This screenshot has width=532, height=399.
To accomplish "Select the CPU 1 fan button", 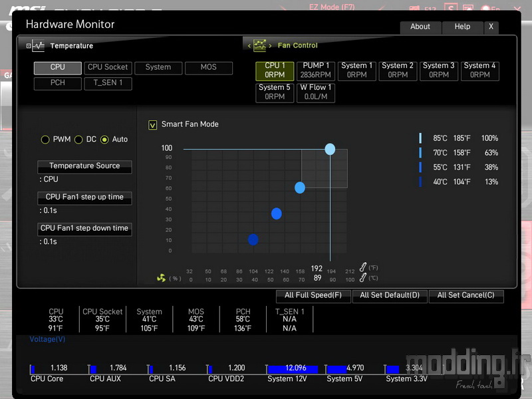I will pyautogui.click(x=275, y=70).
